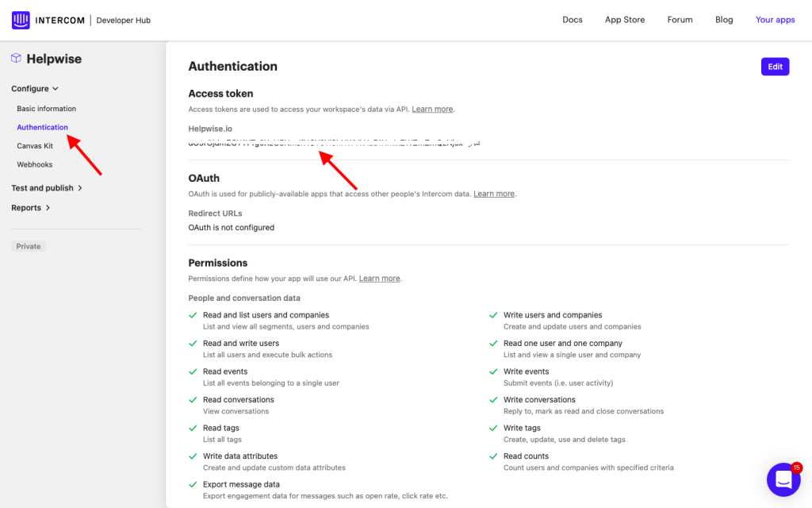The width and height of the screenshot is (812, 508).
Task: Select Webhooks in the sidebar
Action: [x=35, y=164]
